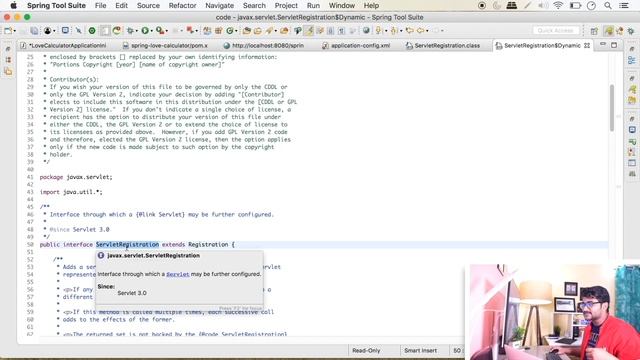
Task: Switch to the Debug perspective gear icon
Action: tap(631, 31)
